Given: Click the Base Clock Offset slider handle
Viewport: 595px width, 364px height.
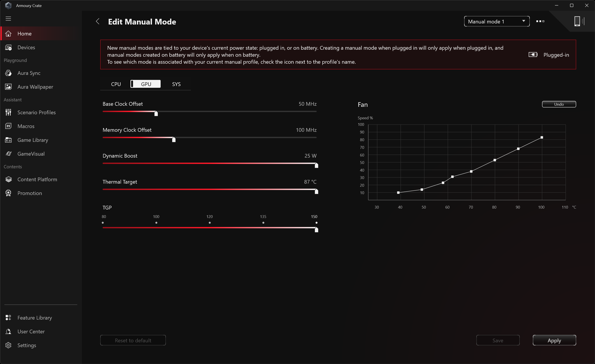Looking at the screenshot, I should [x=156, y=113].
